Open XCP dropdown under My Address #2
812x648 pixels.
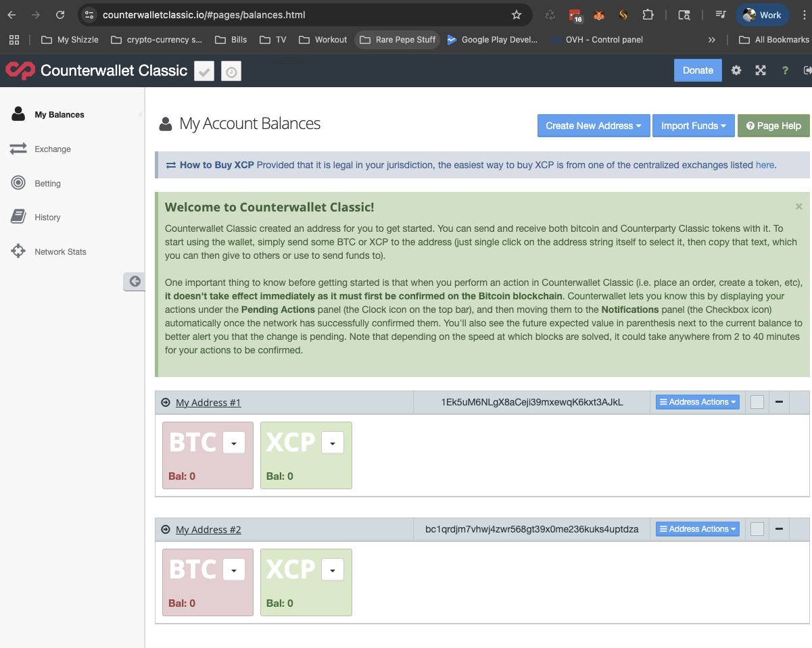tap(333, 570)
